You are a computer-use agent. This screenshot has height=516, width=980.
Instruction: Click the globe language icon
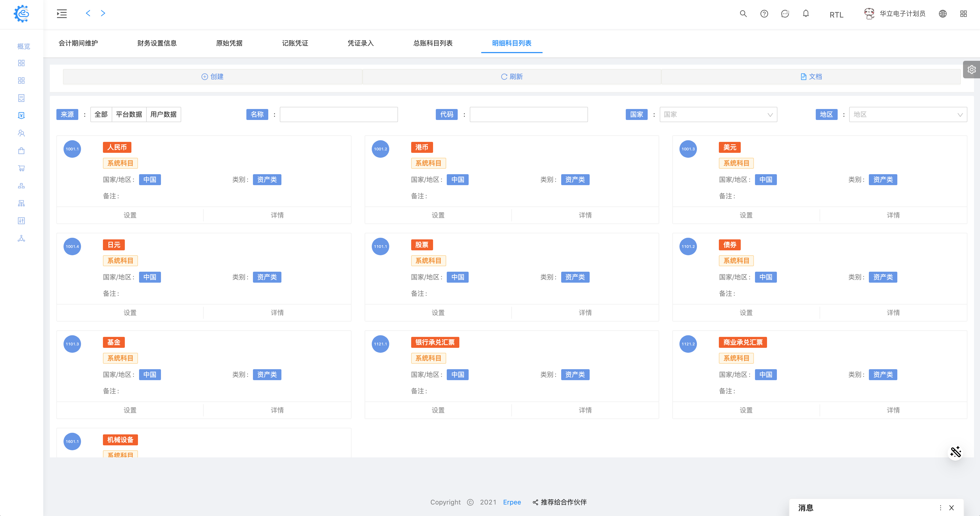tap(943, 14)
